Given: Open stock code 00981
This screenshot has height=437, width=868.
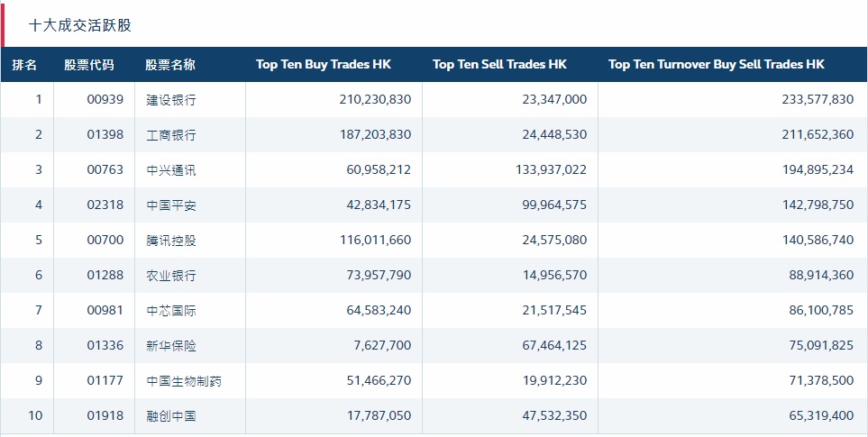Looking at the screenshot, I should 105,311.
